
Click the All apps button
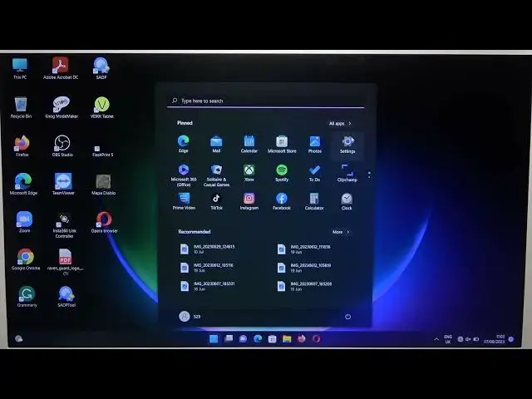340,124
